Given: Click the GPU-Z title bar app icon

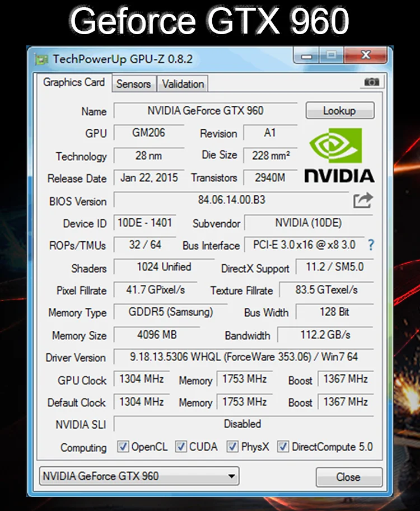Looking at the screenshot, I should point(41,59).
